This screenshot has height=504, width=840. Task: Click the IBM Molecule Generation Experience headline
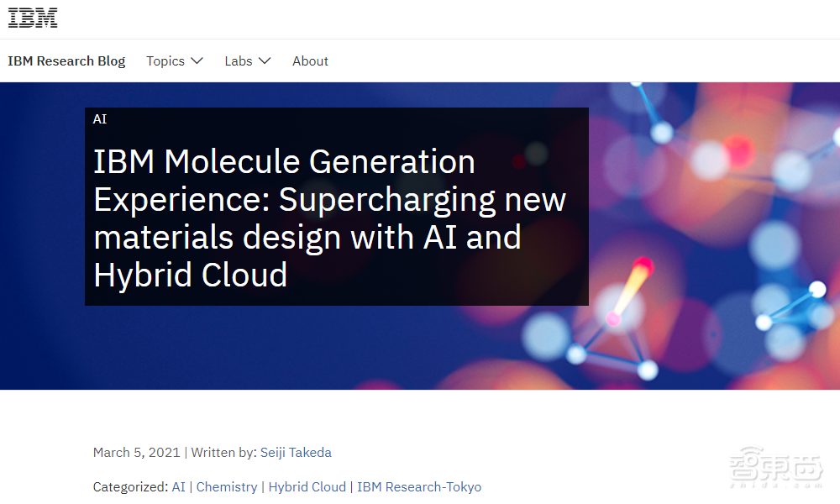tap(329, 218)
